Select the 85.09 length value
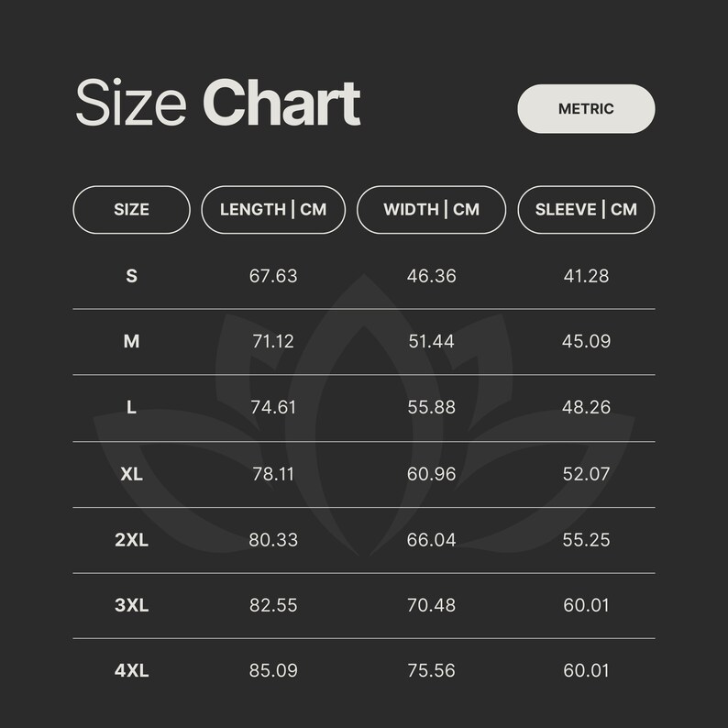728x728 pixels. pyautogui.click(x=273, y=671)
